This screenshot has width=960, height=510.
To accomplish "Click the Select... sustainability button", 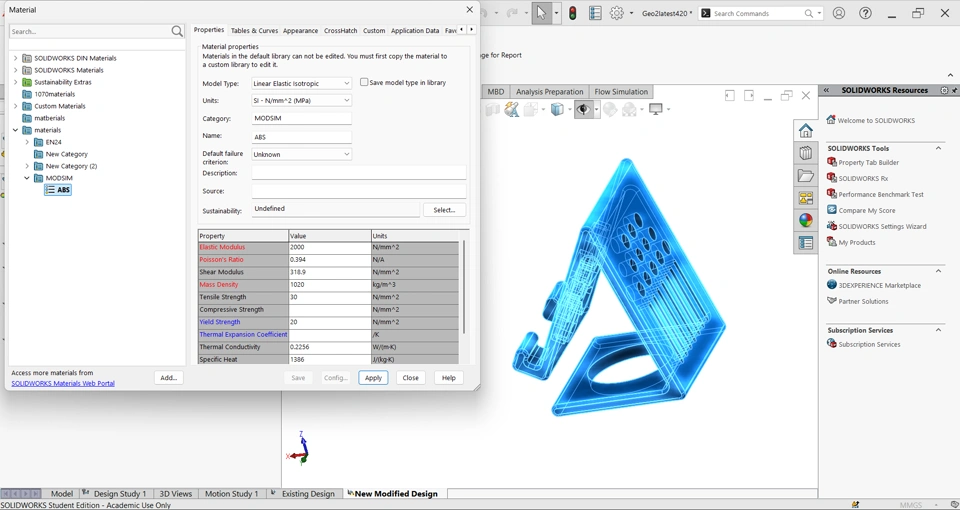I will tap(444, 210).
